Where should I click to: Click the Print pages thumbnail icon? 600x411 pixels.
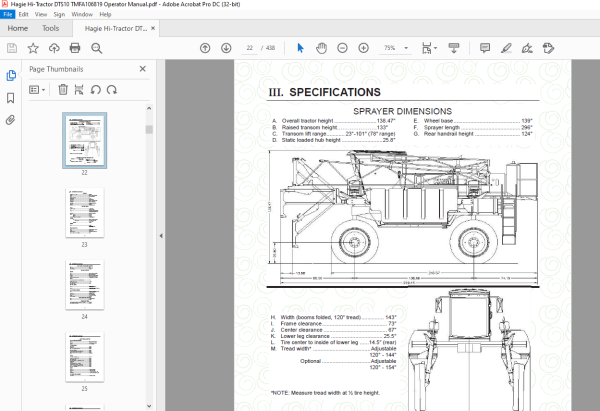[79, 90]
